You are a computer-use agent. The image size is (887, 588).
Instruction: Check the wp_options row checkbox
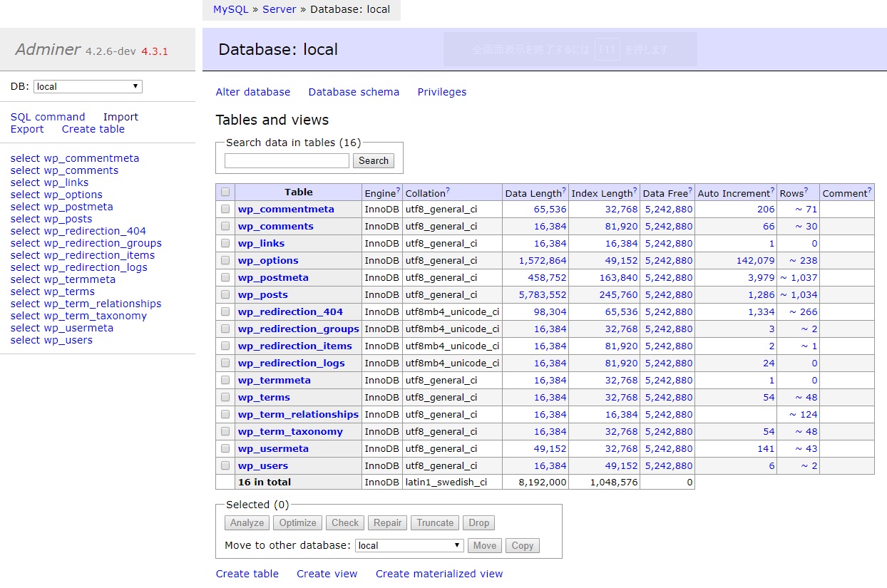click(x=225, y=260)
